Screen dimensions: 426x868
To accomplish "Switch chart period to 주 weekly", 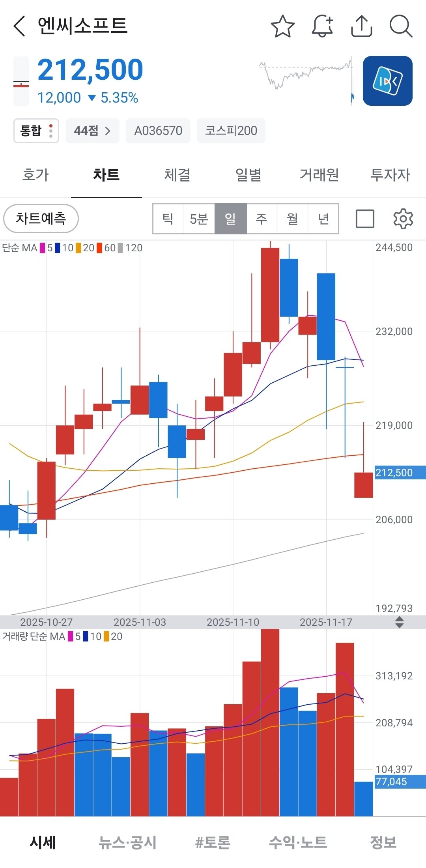I will coord(262,219).
